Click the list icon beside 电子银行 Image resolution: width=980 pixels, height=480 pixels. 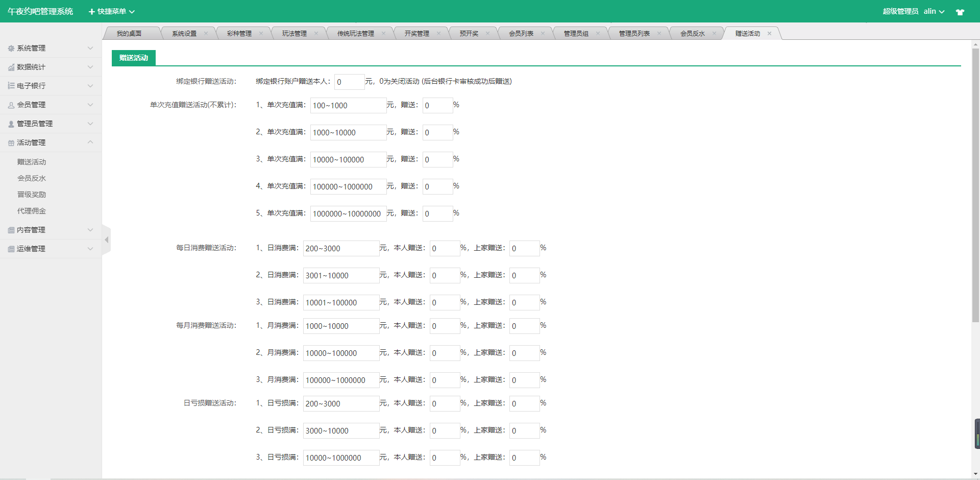(x=11, y=86)
